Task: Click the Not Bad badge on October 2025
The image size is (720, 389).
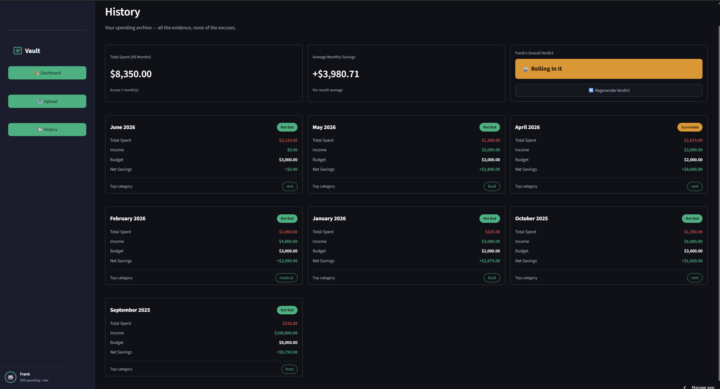Action: tap(692, 219)
